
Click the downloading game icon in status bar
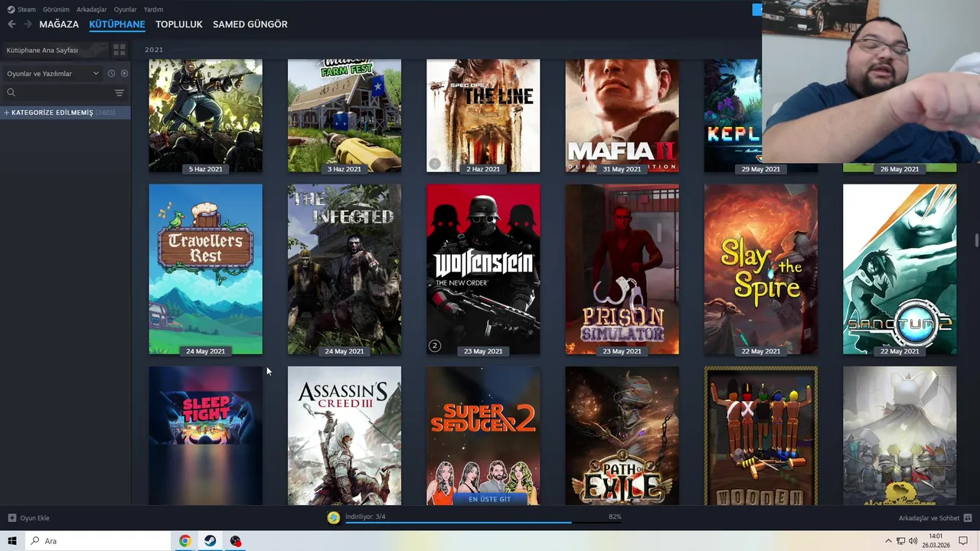point(333,518)
